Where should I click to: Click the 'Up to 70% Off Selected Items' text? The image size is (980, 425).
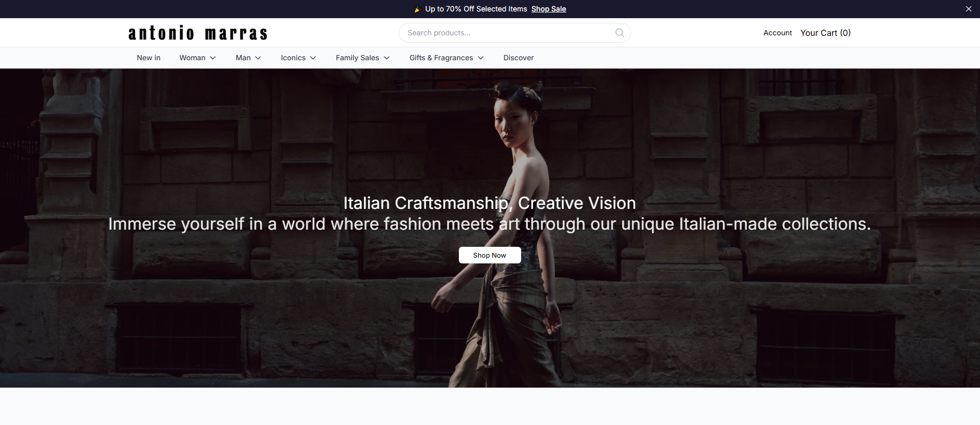tap(476, 9)
